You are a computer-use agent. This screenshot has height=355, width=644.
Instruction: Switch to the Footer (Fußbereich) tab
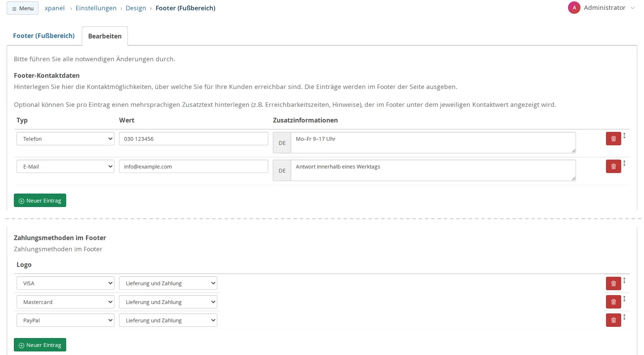(44, 36)
